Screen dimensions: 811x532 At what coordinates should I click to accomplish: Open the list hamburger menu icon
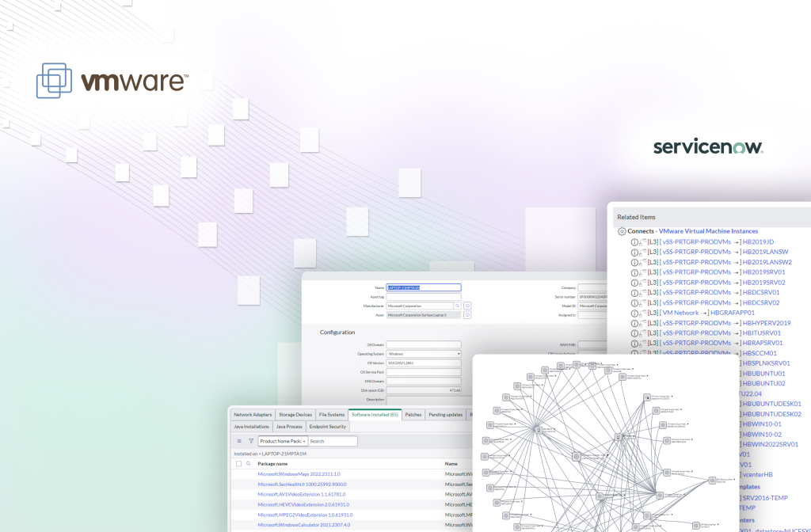(x=239, y=441)
